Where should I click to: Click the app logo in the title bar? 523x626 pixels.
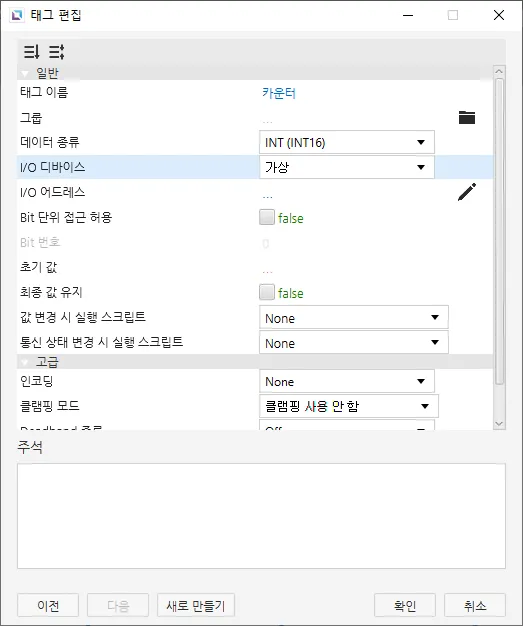tap(17, 15)
